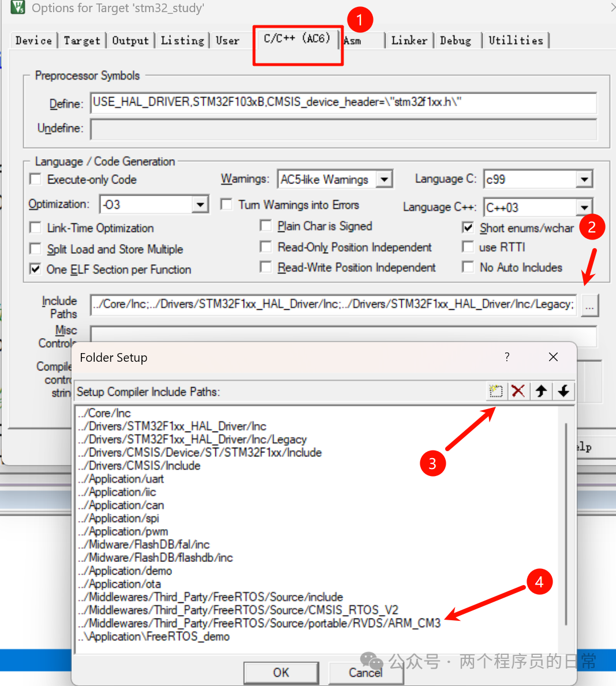The height and width of the screenshot is (686, 616).
Task: Click the New folder path icon
Action: (x=496, y=391)
